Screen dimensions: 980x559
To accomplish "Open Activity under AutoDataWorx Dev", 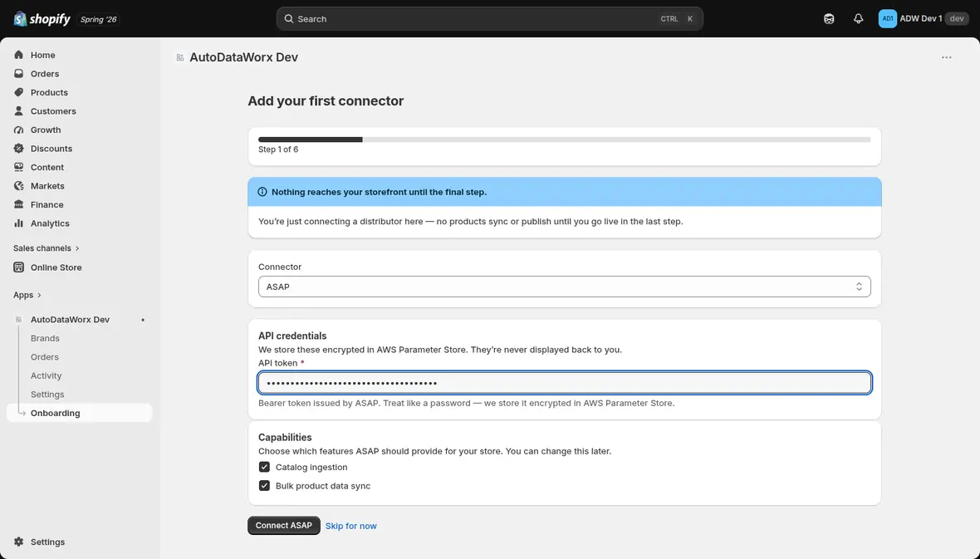I will [x=47, y=375].
